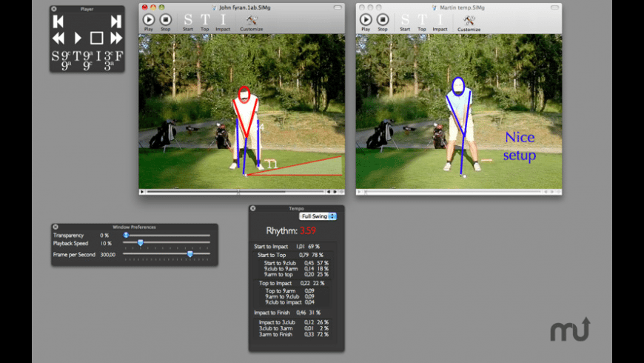Click the 'Top to Impact' row in Tempo
Image resolution: width=644 pixels, height=363 pixels.
click(291, 283)
